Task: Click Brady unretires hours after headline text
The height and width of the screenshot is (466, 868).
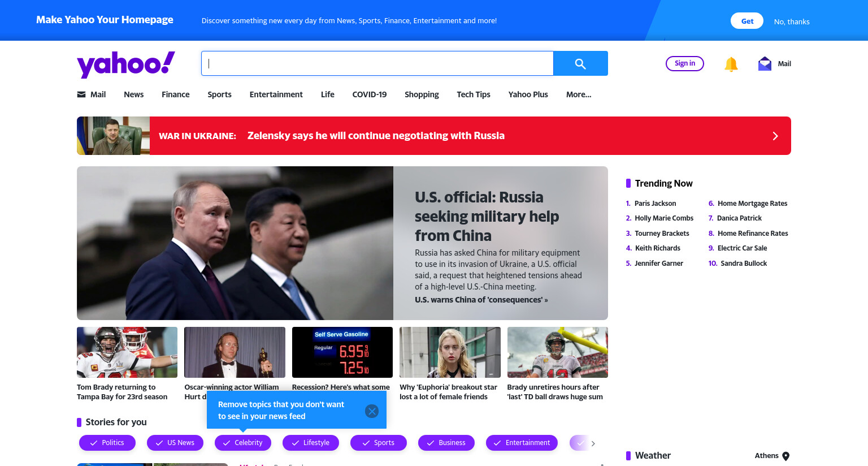Action: [x=555, y=392]
